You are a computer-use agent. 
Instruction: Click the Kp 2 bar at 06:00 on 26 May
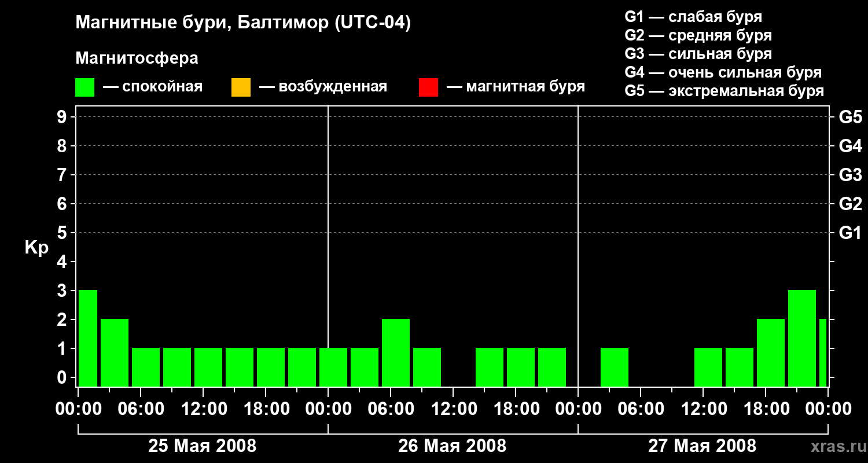[396, 352]
